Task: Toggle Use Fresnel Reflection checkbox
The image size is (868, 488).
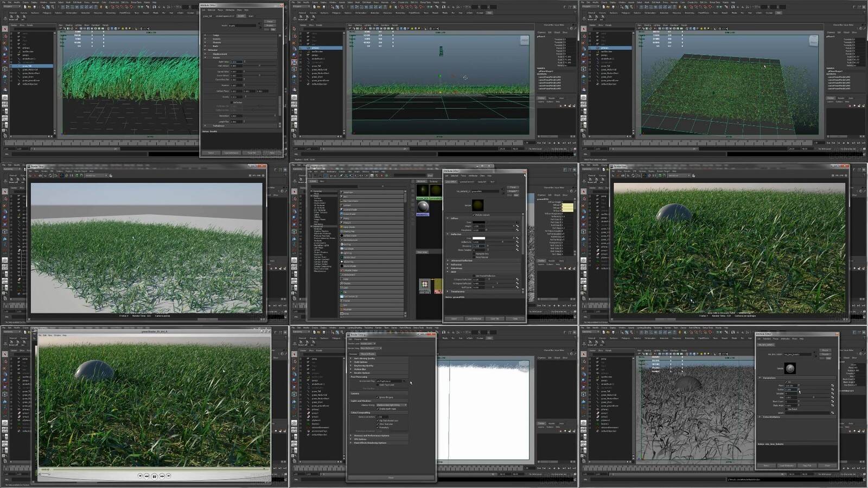Action: tap(474, 276)
